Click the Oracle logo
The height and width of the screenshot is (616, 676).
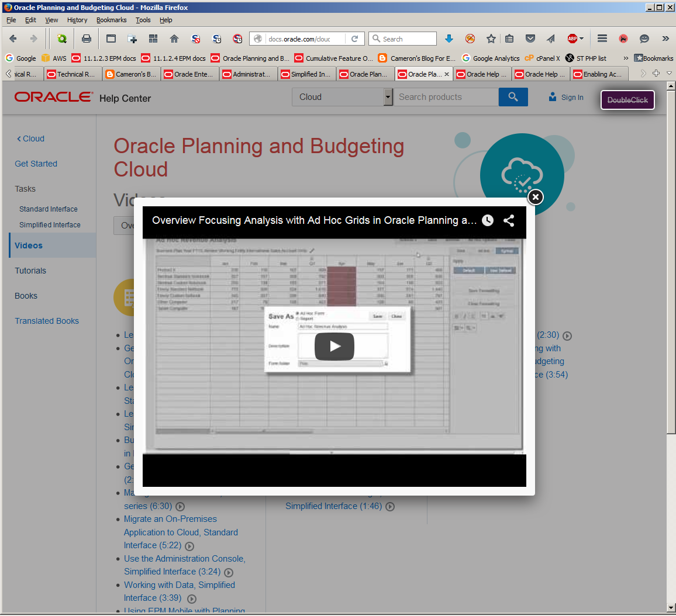coord(53,97)
